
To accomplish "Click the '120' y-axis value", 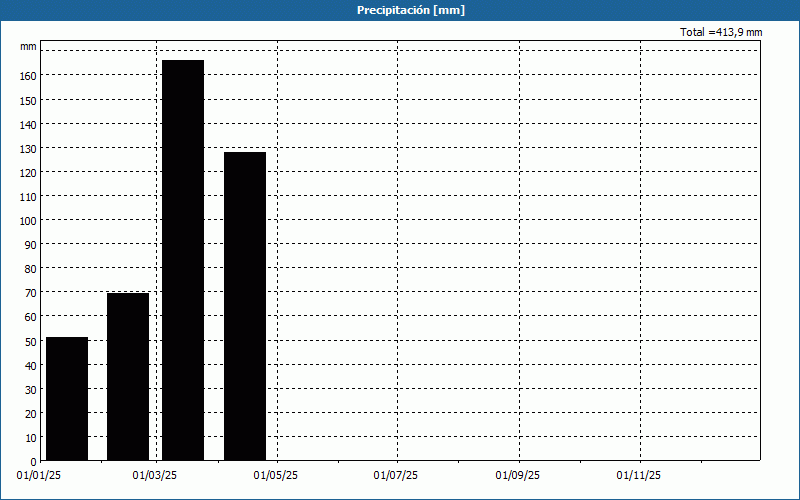I will click(x=29, y=173).
